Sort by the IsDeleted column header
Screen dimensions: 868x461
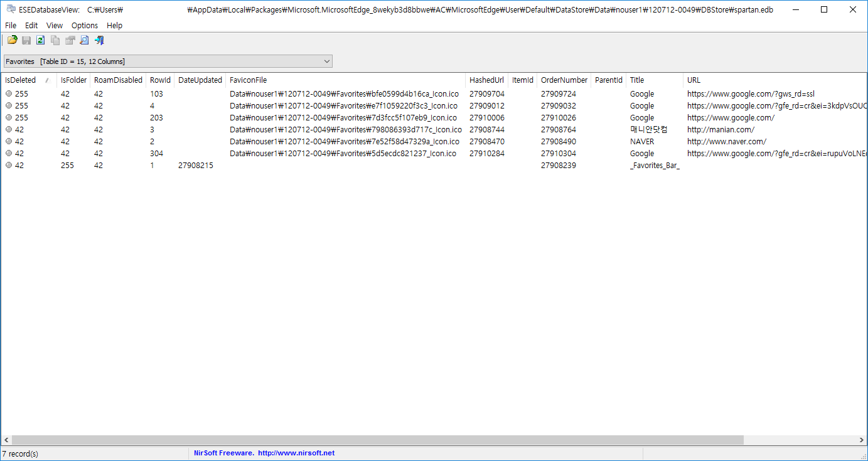pyautogui.click(x=28, y=80)
